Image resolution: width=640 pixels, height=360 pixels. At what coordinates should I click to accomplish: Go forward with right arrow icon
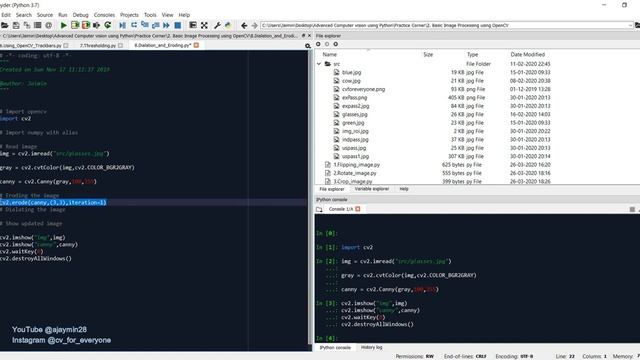tap(254, 25)
